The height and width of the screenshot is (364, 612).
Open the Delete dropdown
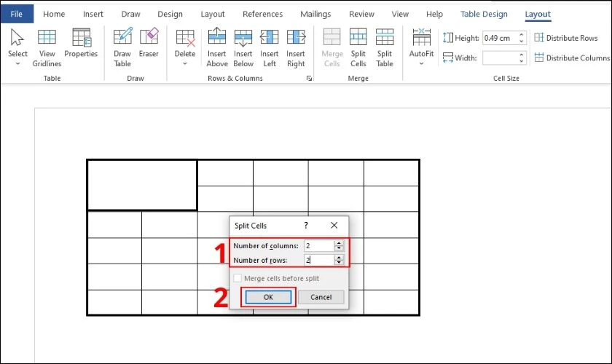click(x=185, y=47)
